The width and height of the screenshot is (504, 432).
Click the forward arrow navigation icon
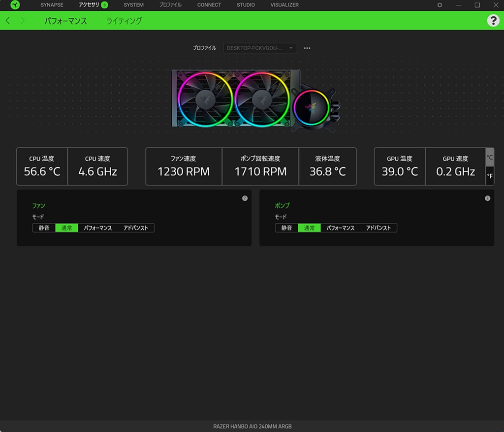pos(22,21)
